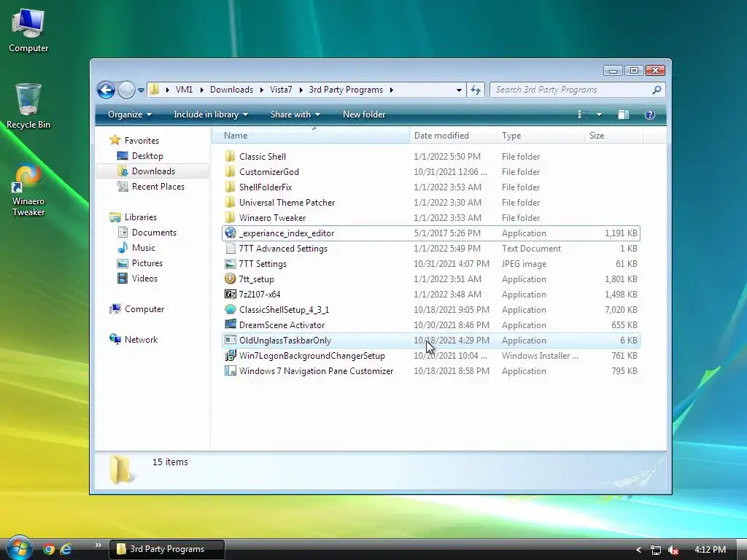Select the Classic Shell folder

point(431,156)
